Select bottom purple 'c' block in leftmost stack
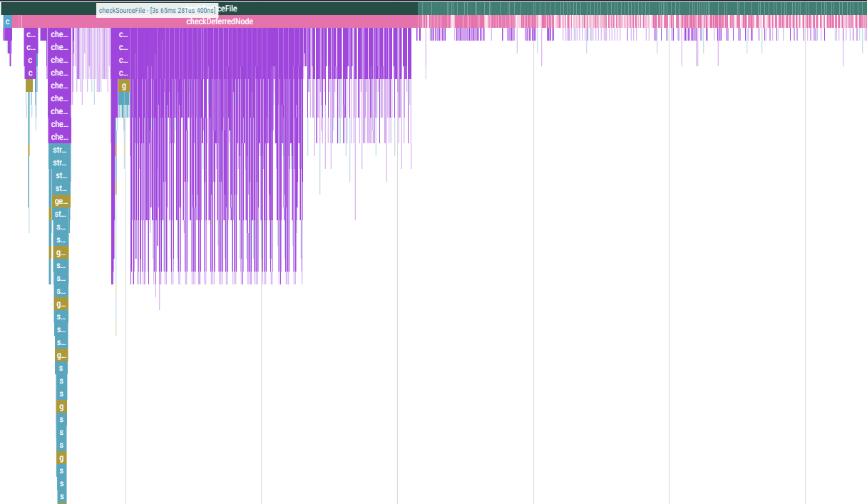The width and height of the screenshot is (867, 504). (x=31, y=73)
